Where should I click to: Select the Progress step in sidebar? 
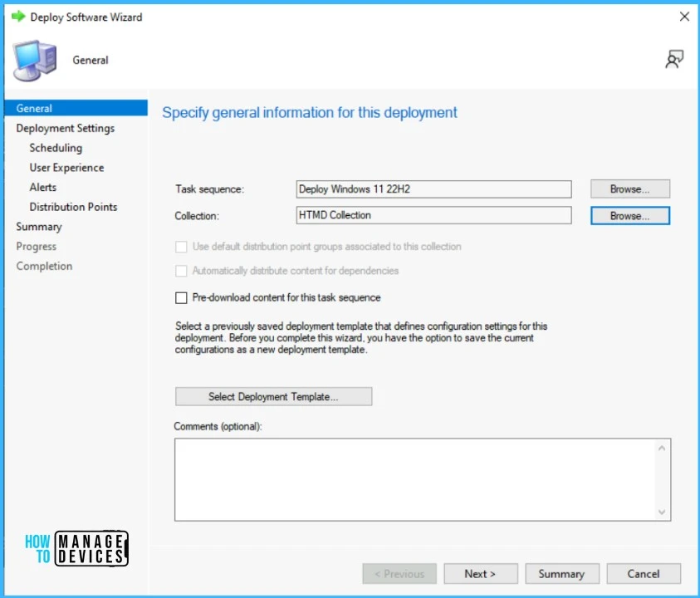[37, 247]
